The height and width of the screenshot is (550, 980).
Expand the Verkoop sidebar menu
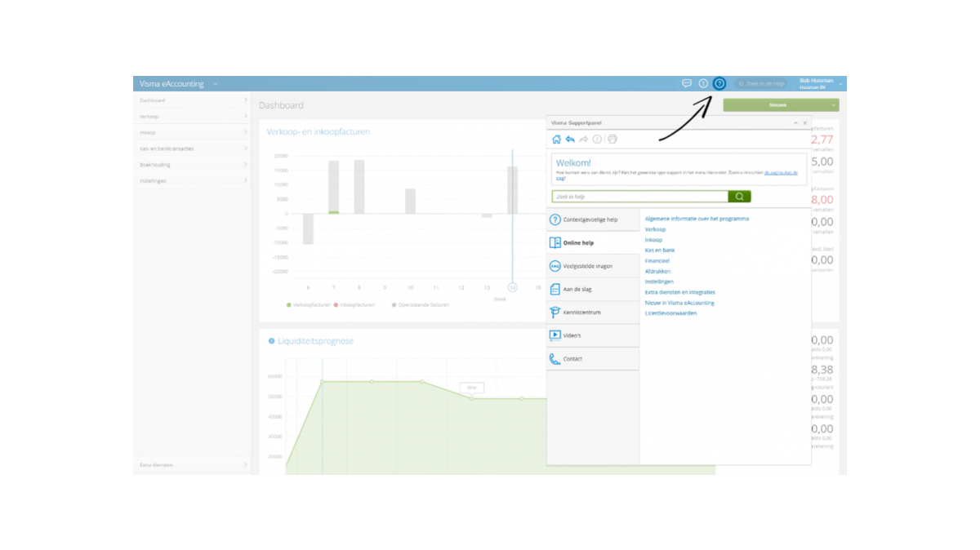click(193, 117)
